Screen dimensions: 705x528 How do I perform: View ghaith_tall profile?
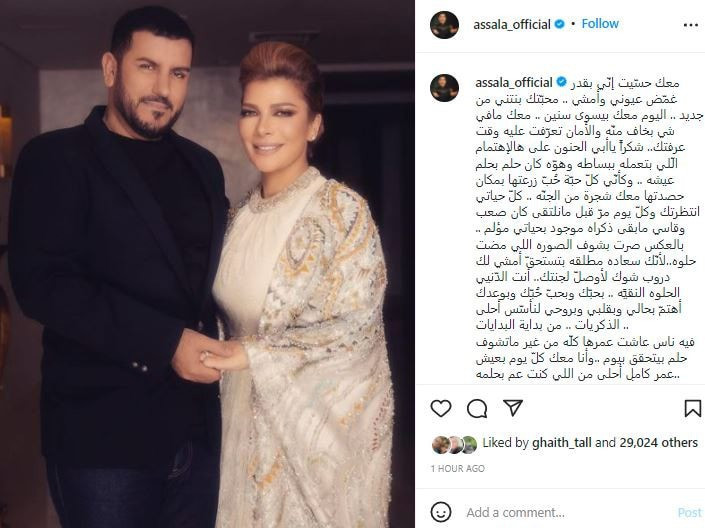561,443
